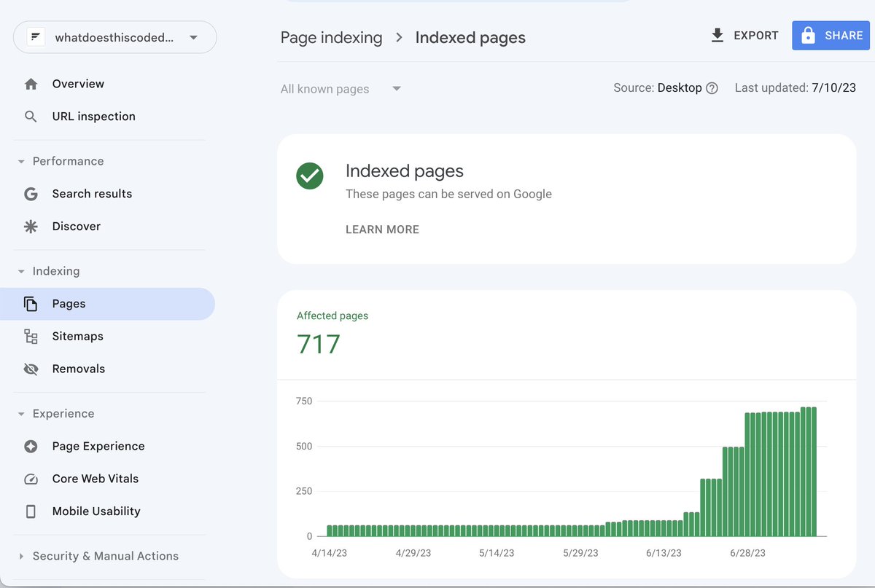Click the Mobile Usability phone icon
This screenshot has height=588, width=875.
[31, 511]
